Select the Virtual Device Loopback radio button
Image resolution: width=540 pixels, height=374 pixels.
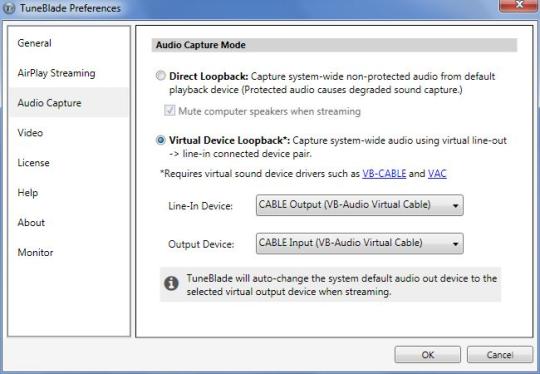(x=160, y=140)
